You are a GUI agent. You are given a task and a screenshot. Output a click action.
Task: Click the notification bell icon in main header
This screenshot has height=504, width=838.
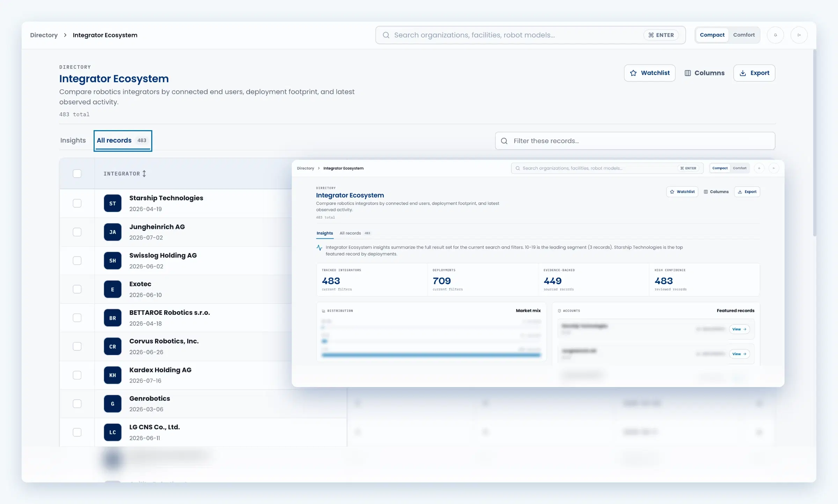pos(775,35)
